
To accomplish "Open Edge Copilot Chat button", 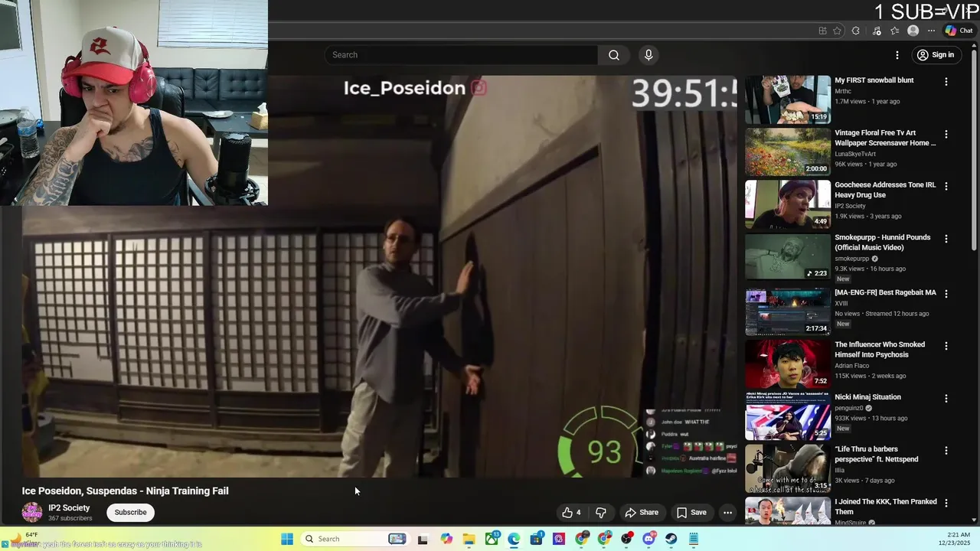I will tap(959, 31).
